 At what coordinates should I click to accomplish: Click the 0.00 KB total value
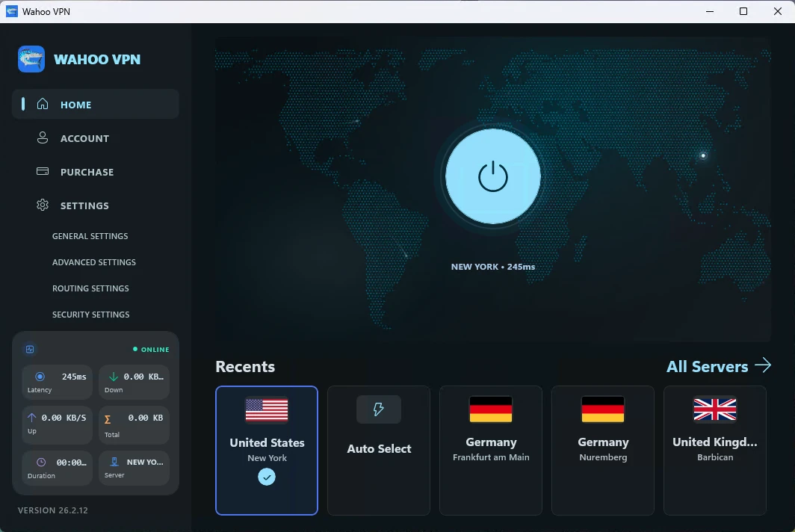146,418
